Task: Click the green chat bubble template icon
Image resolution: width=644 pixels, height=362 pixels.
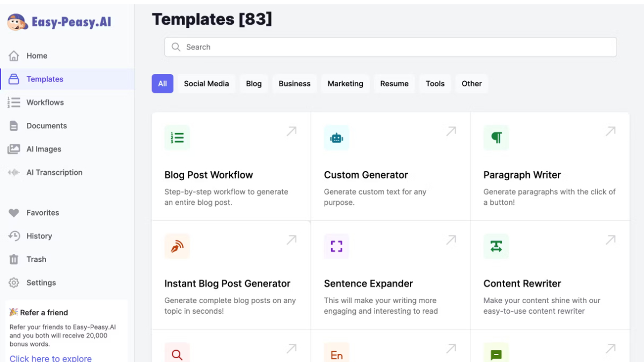Action: (496, 352)
